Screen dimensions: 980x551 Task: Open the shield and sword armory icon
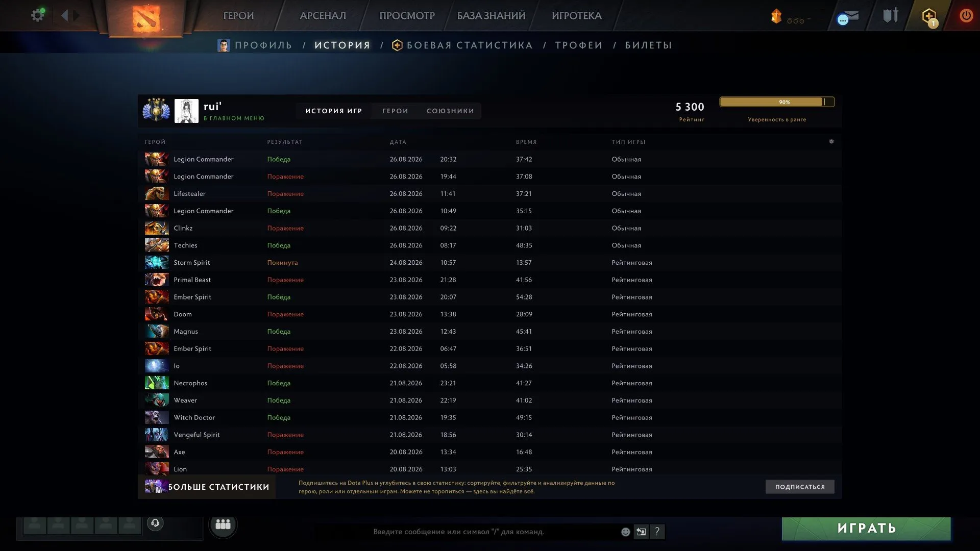pyautogui.click(x=891, y=15)
